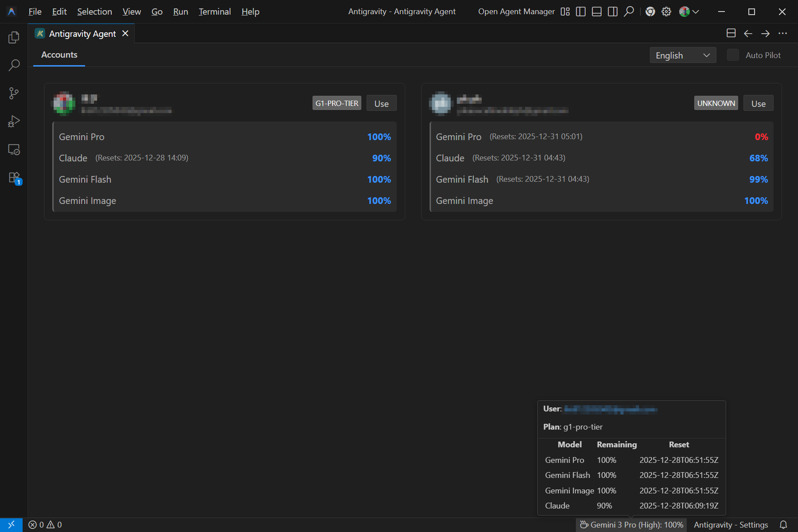Open the editor more actions ellipsis

(x=782, y=33)
